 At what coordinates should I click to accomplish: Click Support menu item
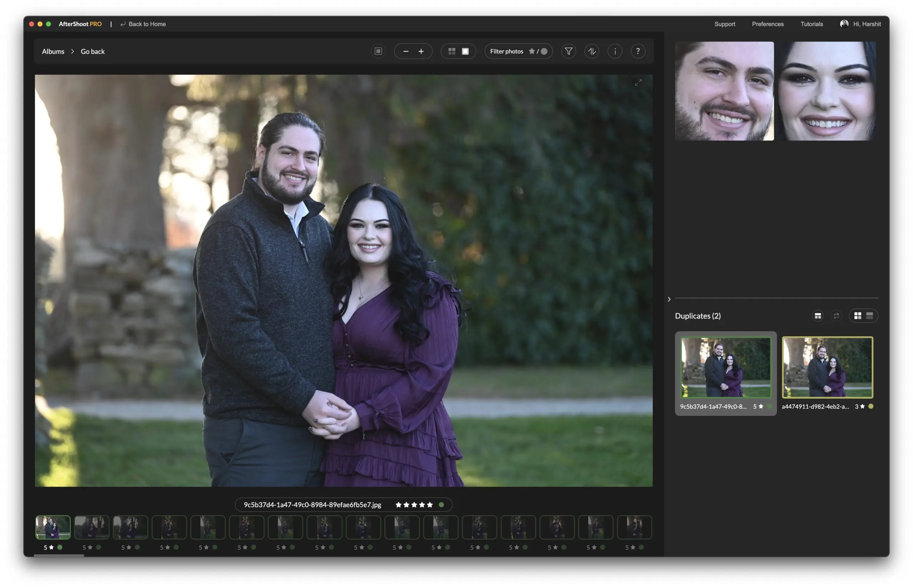click(x=725, y=24)
